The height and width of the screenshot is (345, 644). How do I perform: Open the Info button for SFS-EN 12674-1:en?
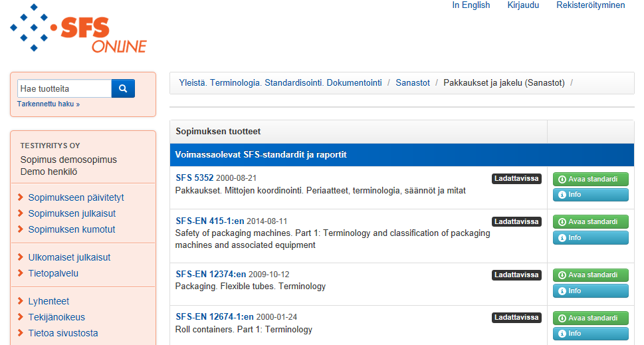coord(591,334)
